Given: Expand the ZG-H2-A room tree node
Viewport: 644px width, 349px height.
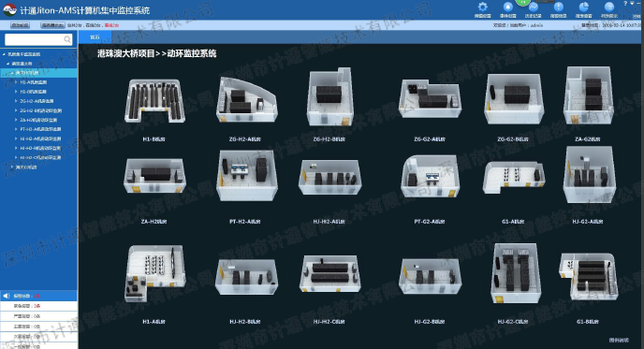Looking at the screenshot, I should (16, 101).
